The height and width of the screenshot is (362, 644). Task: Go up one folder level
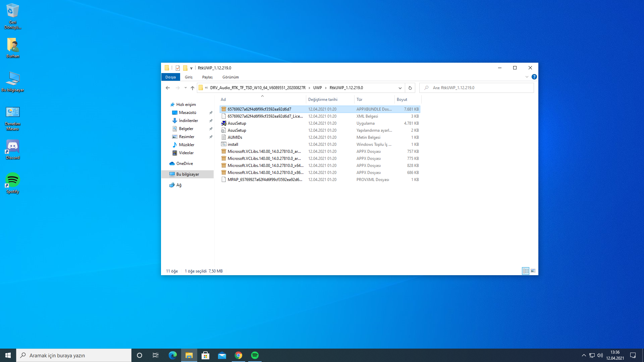[192, 88]
